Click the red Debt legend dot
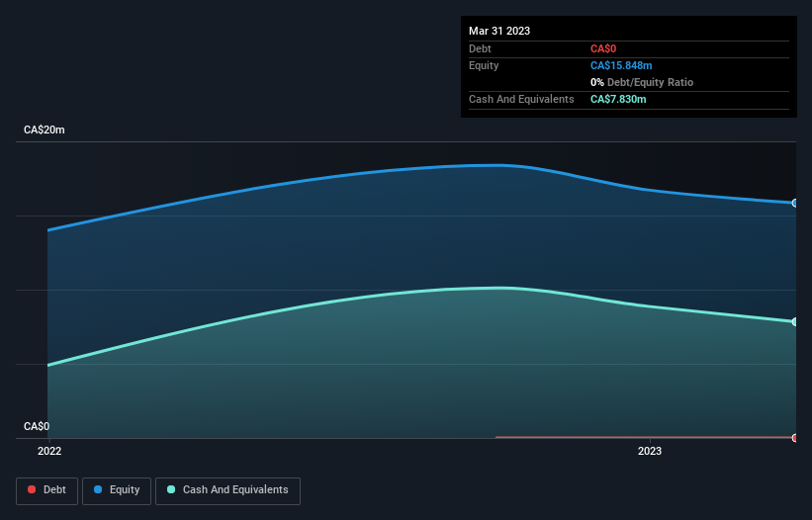Image resolution: width=812 pixels, height=520 pixels. tap(32, 489)
